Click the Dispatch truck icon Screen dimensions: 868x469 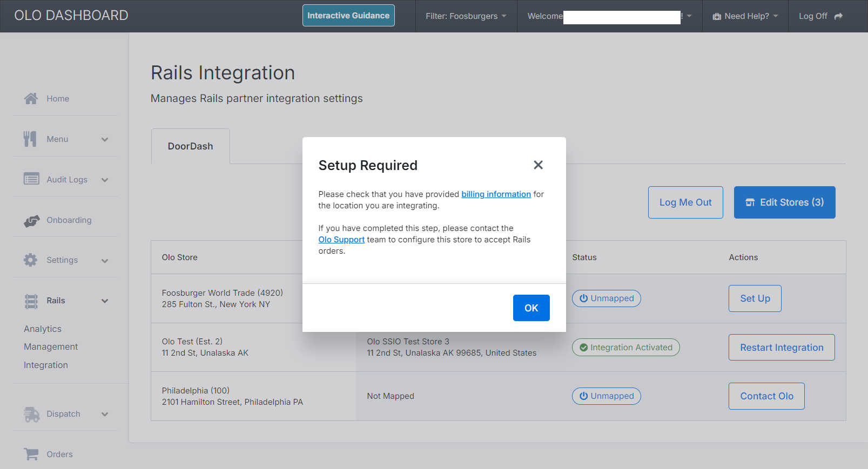pos(32,414)
